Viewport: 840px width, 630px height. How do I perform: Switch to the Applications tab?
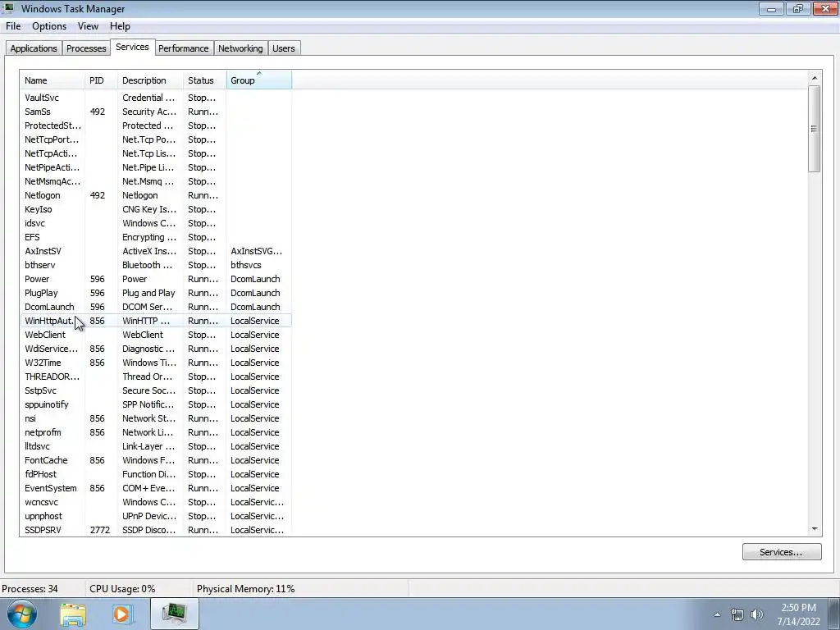(x=33, y=48)
